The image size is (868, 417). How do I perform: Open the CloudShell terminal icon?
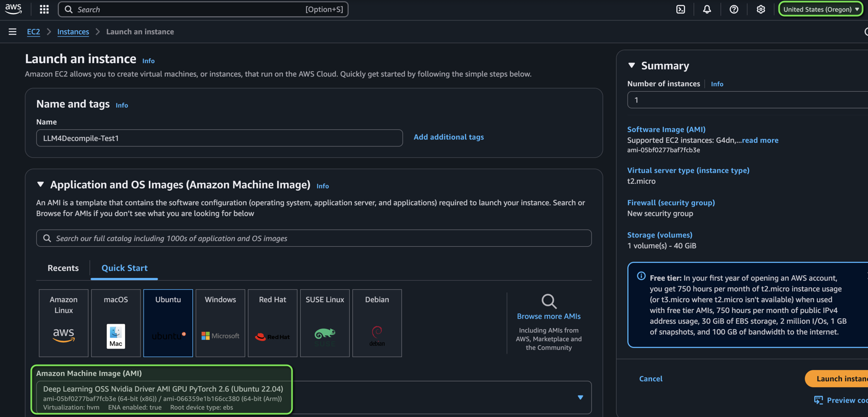pyautogui.click(x=681, y=9)
